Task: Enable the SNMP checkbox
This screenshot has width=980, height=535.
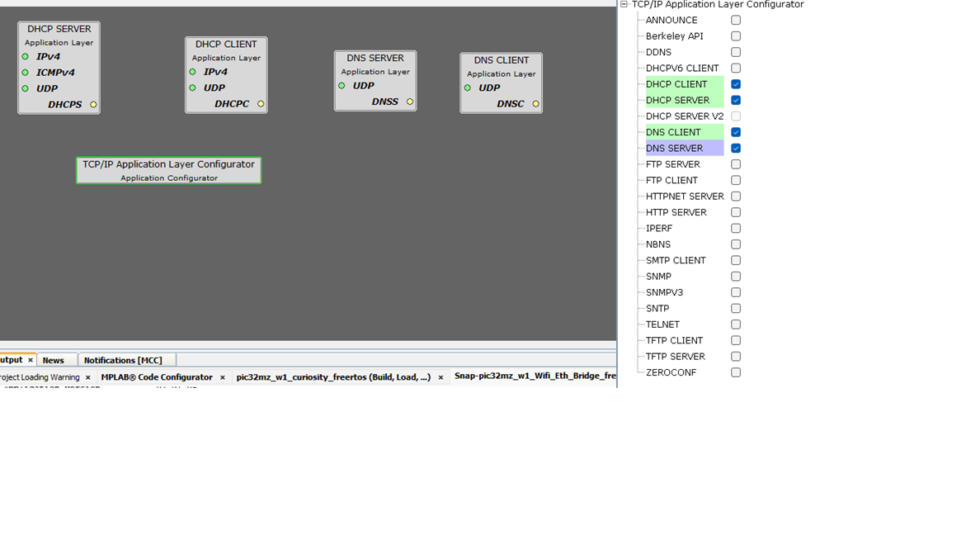Action: 736,276
